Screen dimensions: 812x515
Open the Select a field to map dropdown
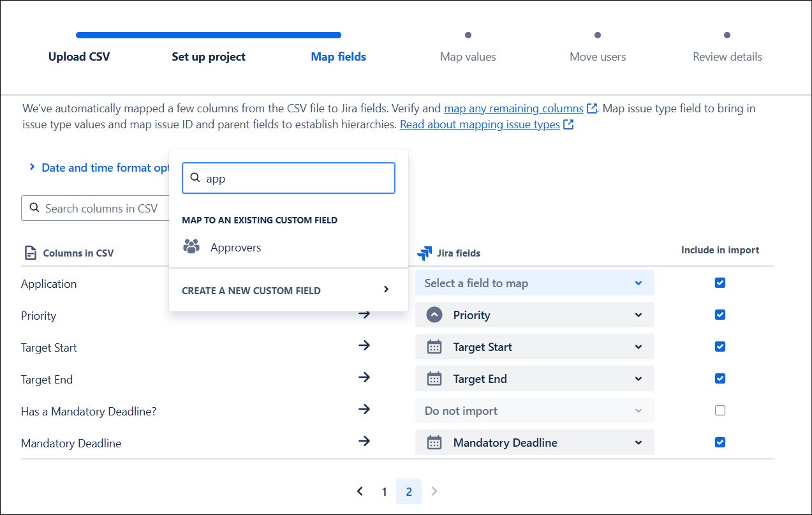pyautogui.click(x=535, y=283)
